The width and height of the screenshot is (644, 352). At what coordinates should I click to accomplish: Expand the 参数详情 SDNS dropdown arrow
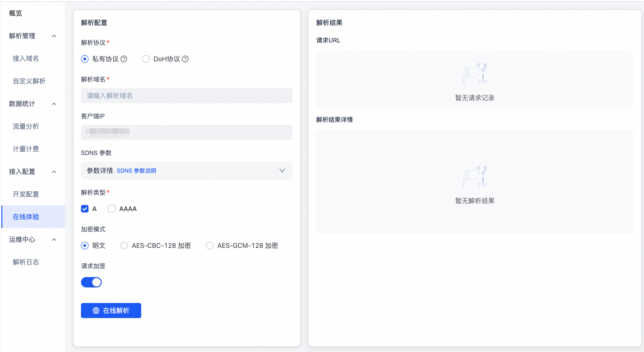pyautogui.click(x=282, y=171)
